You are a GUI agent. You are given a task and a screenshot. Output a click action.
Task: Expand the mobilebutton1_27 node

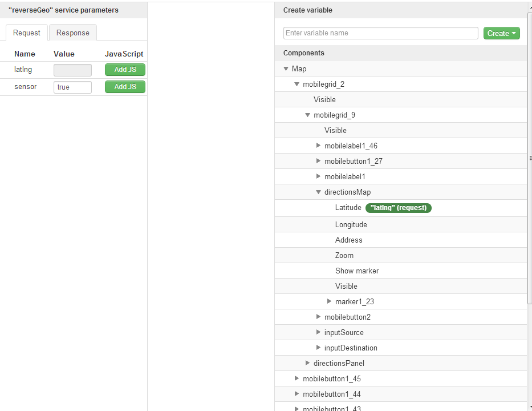[318, 161]
